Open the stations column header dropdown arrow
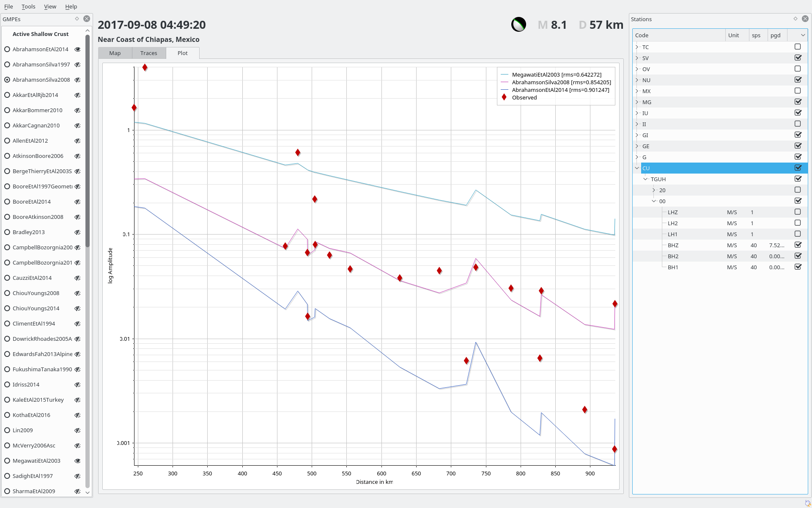This screenshot has width=812, height=508. coord(803,35)
